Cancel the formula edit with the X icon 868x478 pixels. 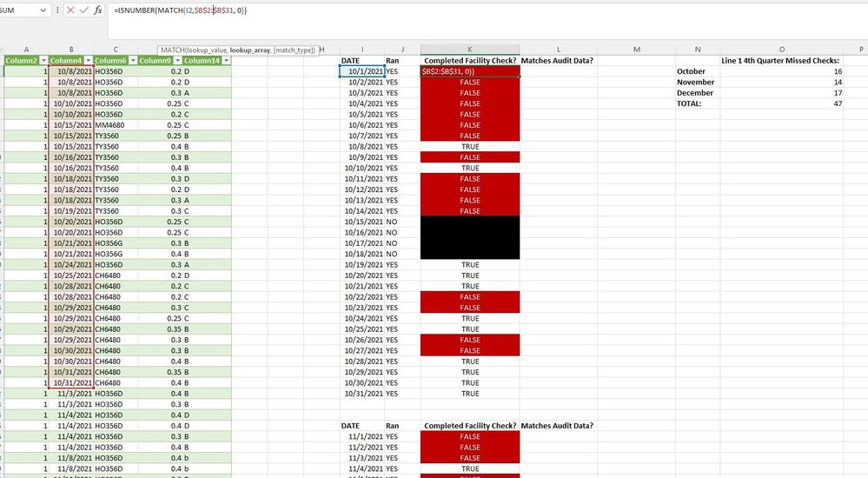70,10
